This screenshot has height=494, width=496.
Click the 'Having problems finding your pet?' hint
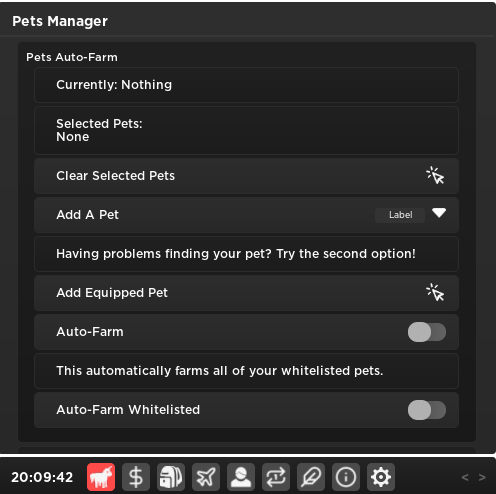[x=236, y=254]
